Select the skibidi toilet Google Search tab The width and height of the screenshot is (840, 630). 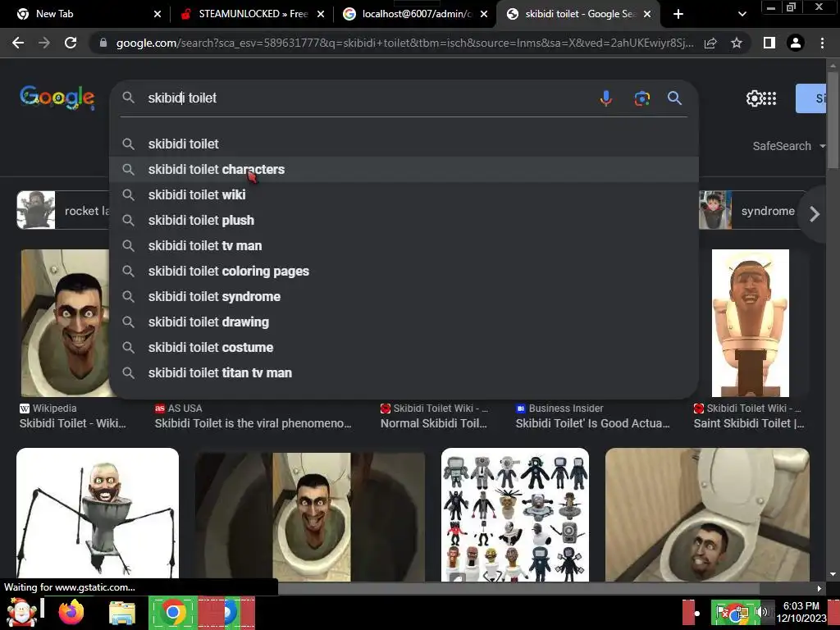(x=578, y=14)
